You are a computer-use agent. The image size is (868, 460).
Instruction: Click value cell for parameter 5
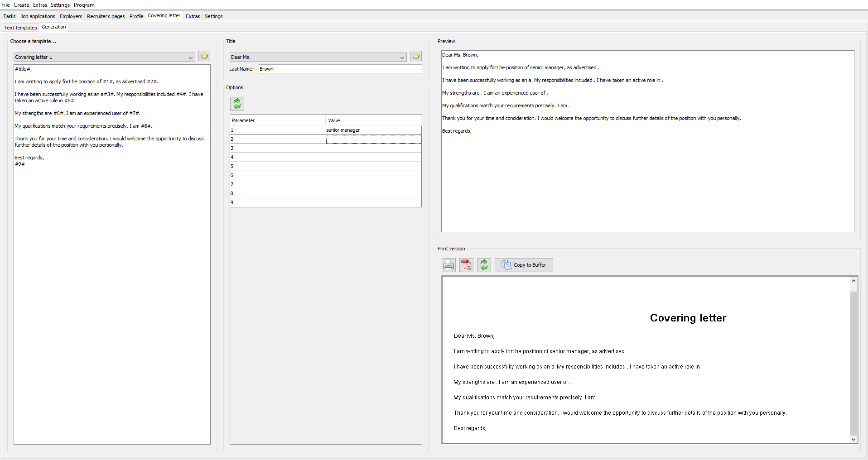point(374,166)
